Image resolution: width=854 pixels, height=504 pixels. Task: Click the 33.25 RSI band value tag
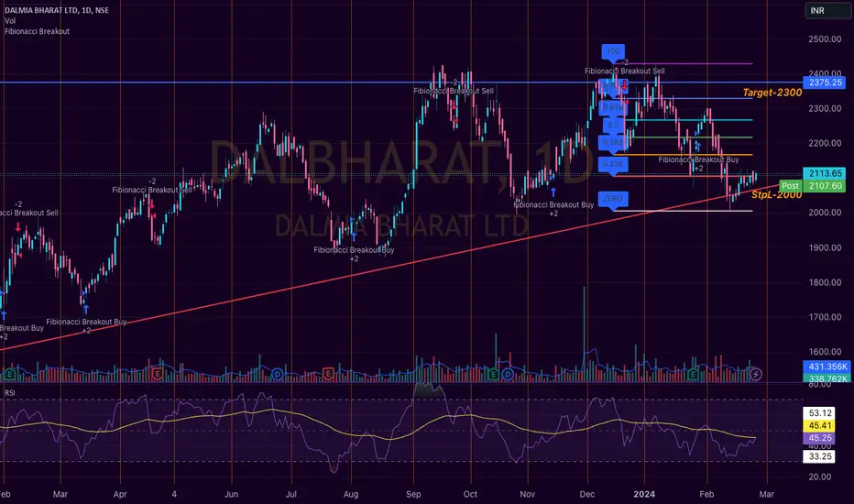[819, 456]
